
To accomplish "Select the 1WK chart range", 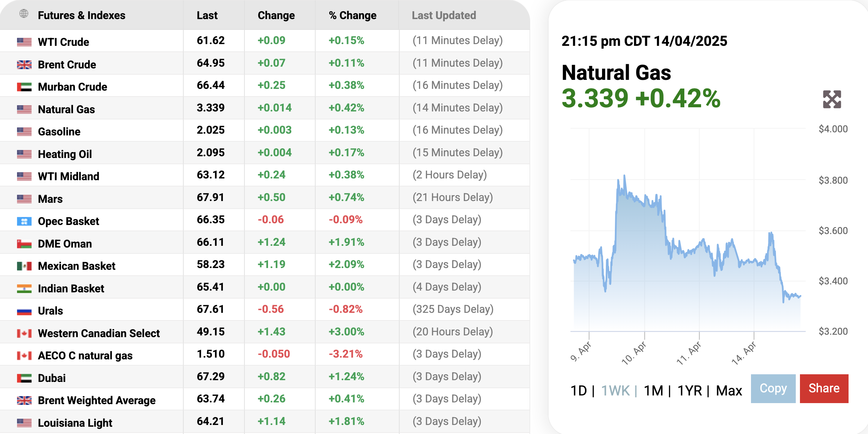I will click(x=615, y=391).
